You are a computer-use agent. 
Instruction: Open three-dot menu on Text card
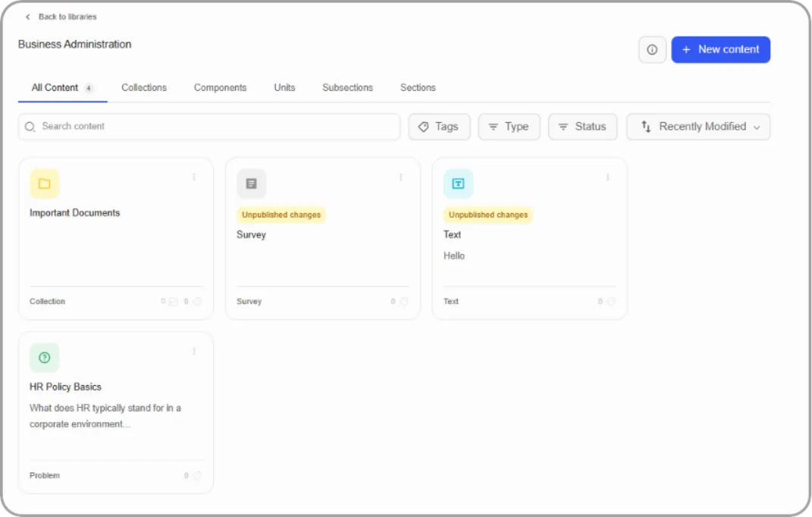click(607, 177)
